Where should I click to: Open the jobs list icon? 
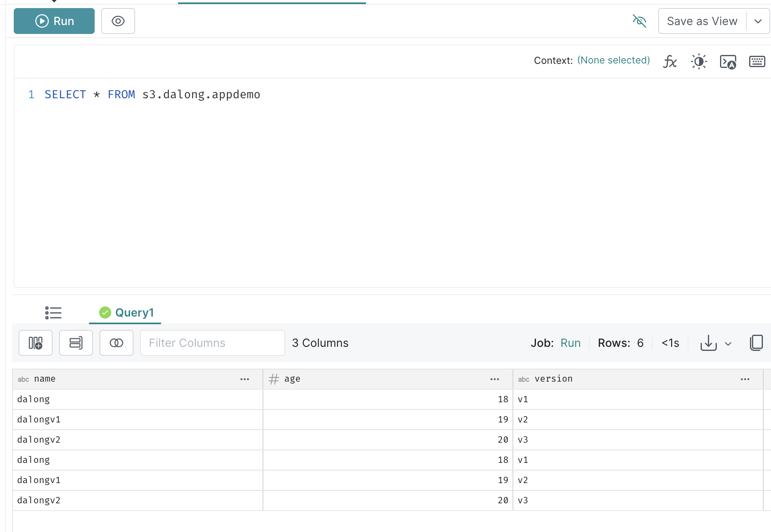click(x=53, y=312)
